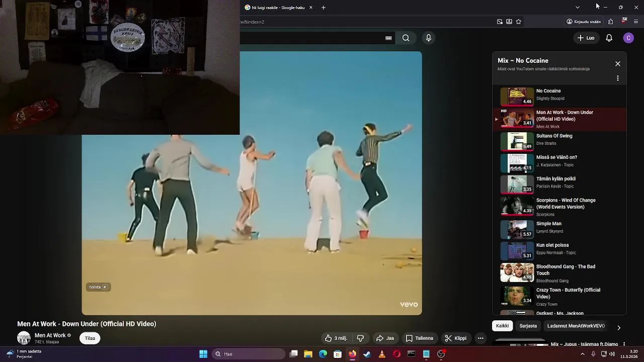This screenshot has width=644, height=362.
Task: Select Sultans Of Swing in the playlist
Action: coord(559,141)
